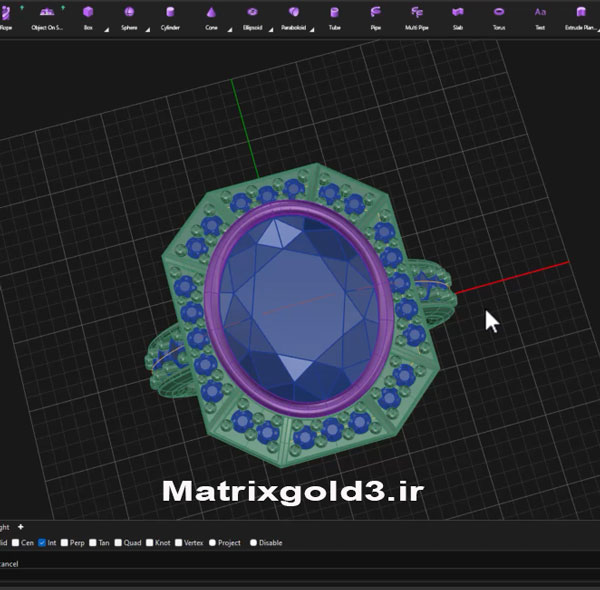600x590 pixels.
Task: Uncheck the Int object snap
Action: pos(42,543)
